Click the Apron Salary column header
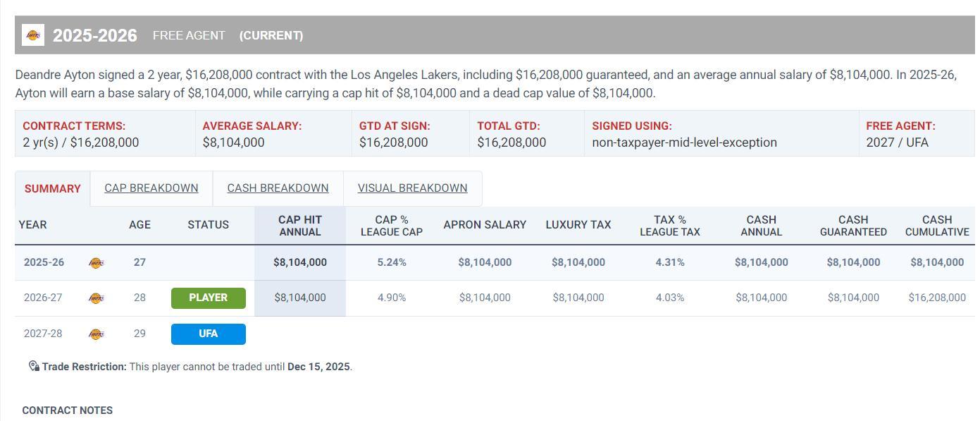 [485, 225]
